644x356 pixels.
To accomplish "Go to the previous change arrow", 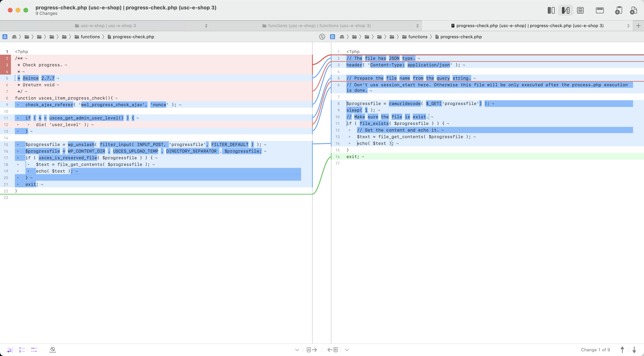I will (x=622, y=350).
